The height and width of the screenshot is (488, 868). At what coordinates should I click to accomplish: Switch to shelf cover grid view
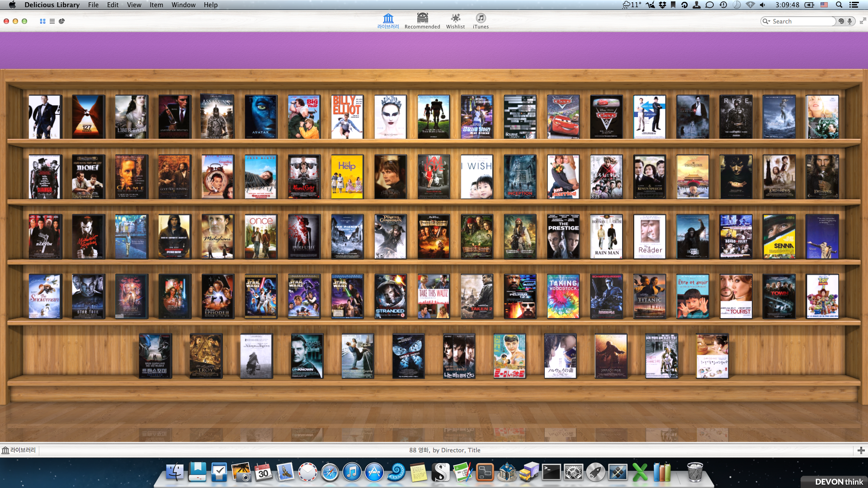(x=42, y=21)
